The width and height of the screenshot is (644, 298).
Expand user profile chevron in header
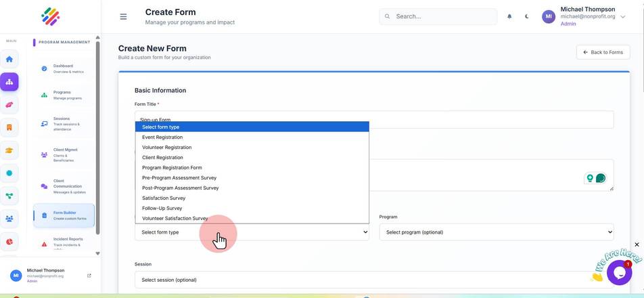tap(622, 17)
